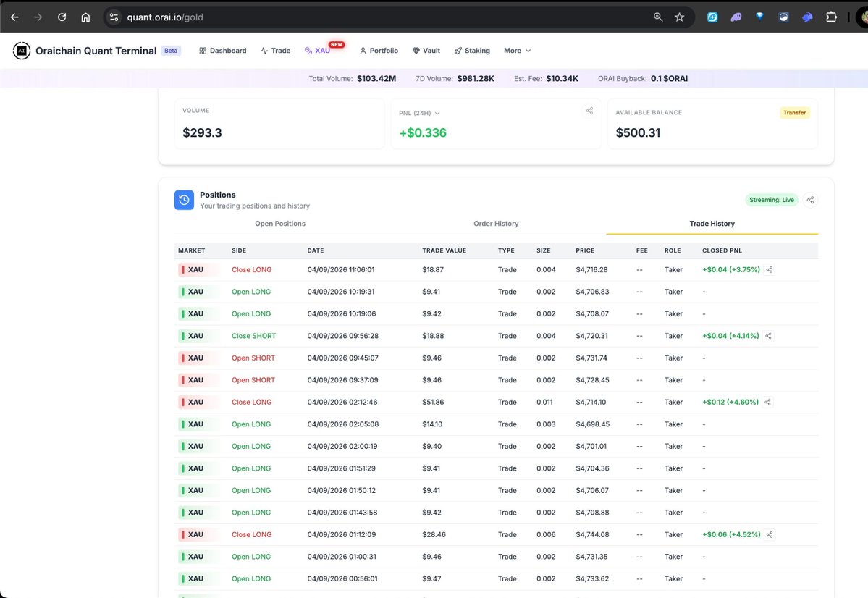The width and height of the screenshot is (868, 598).
Task: Share the +$0.12 (+4.60%) closed PNL
Action: 768,402
